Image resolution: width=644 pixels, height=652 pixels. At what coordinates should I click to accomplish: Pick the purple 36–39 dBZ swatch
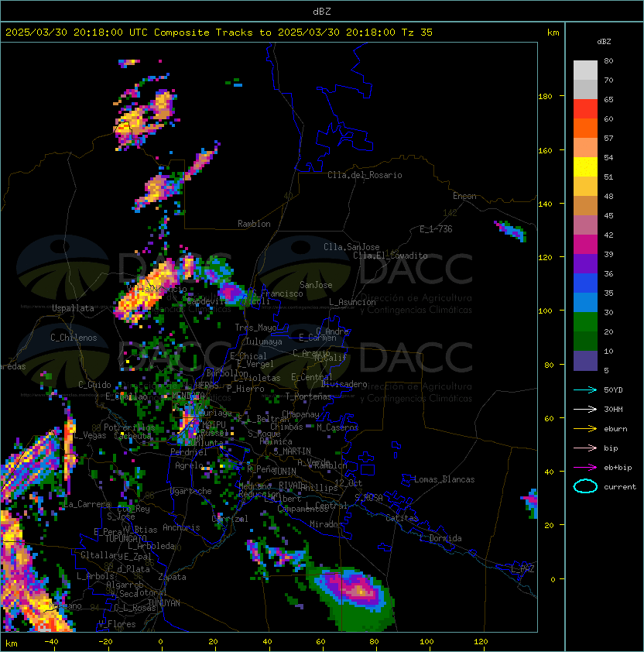[x=585, y=263]
